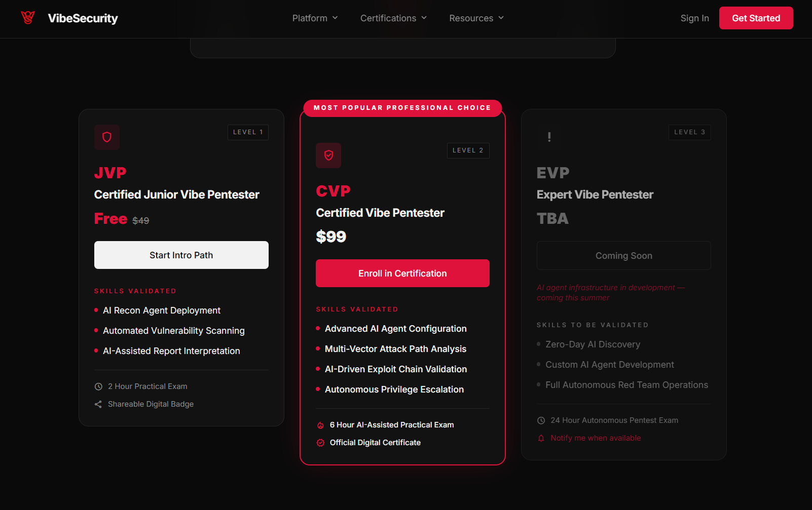Click the Get Started button
The width and height of the screenshot is (812, 510).
[x=756, y=18]
